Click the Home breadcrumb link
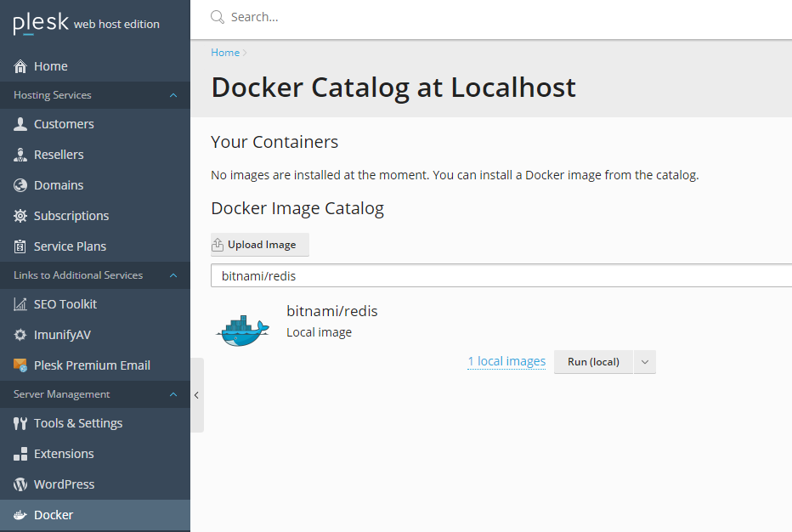Screen dimensions: 792x532 225,53
